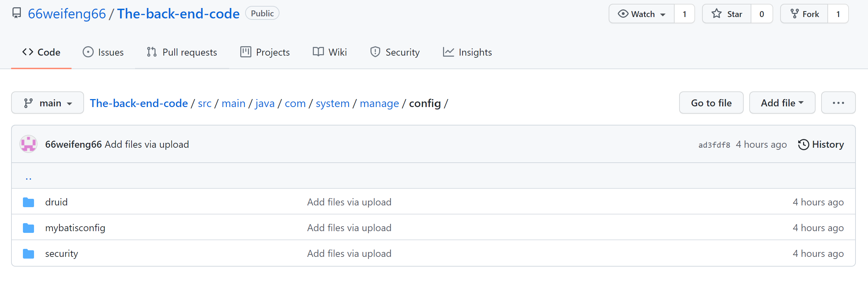
Task: Navigate to system in the breadcrumb
Action: [333, 103]
